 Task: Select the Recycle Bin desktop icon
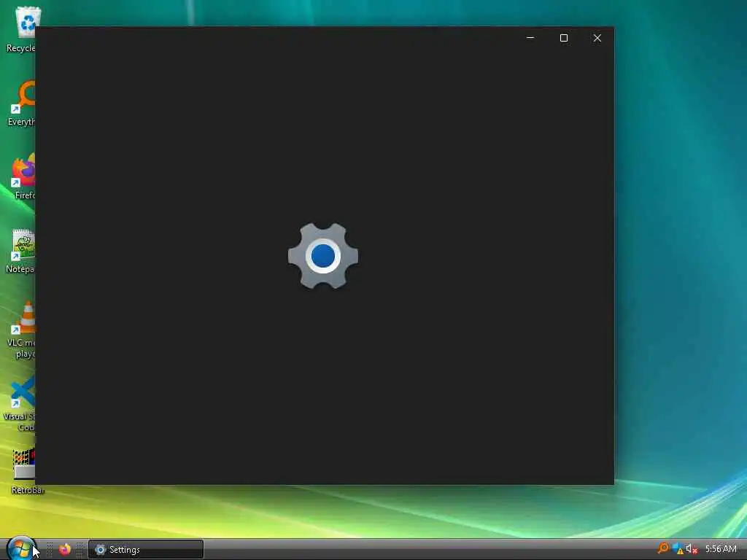click(23, 29)
